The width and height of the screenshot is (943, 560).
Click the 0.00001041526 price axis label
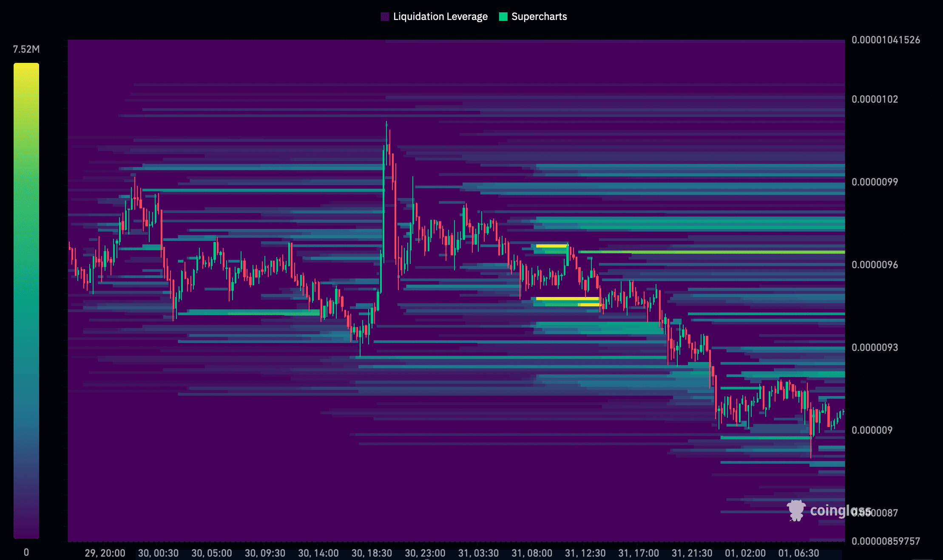coord(886,40)
